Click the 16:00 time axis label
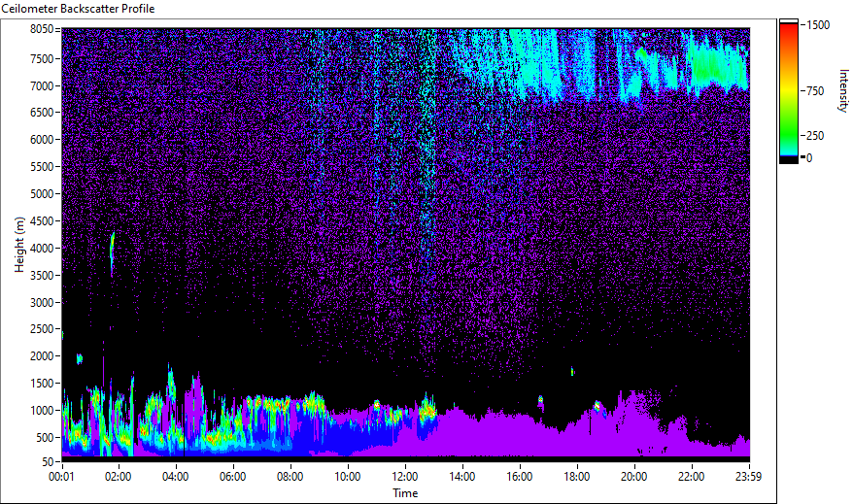The height and width of the screenshot is (504, 853). [520, 477]
